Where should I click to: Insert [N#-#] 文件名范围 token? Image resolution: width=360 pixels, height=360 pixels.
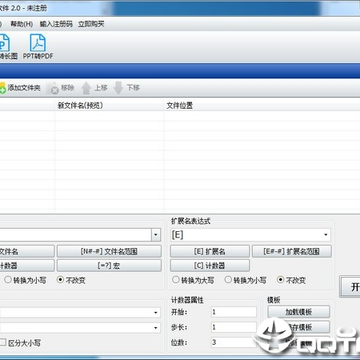[x=109, y=251]
